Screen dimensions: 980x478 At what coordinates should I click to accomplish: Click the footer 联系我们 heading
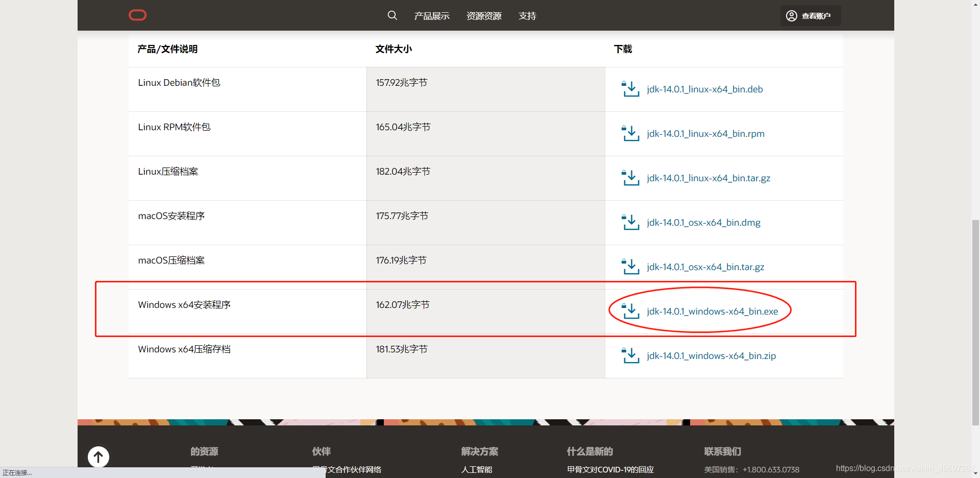coord(723,451)
